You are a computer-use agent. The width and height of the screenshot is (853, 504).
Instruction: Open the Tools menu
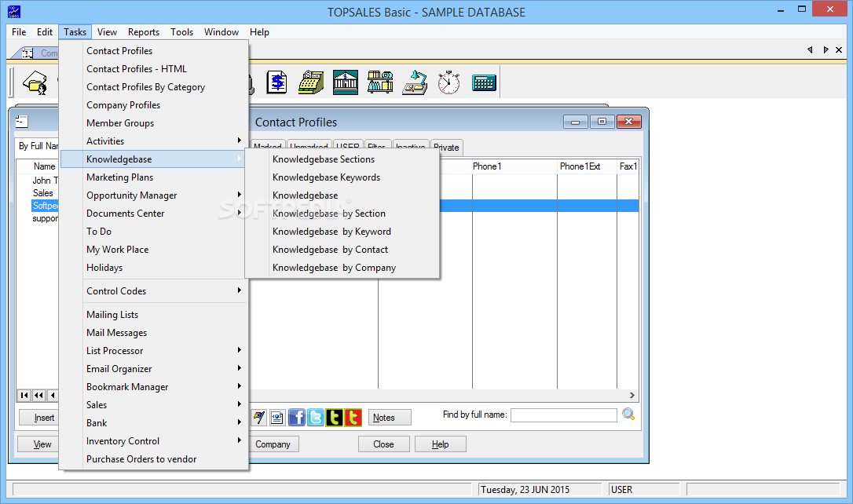[181, 32]
